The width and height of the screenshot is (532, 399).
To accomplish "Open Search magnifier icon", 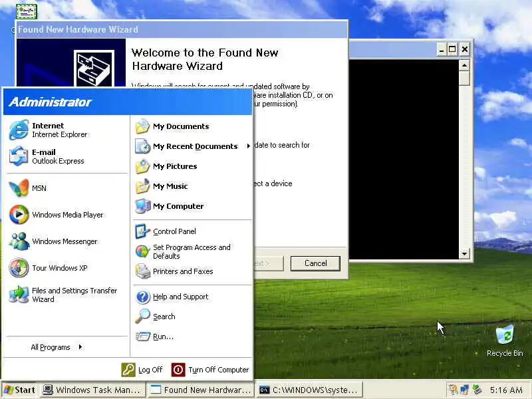I will point(142,317).
